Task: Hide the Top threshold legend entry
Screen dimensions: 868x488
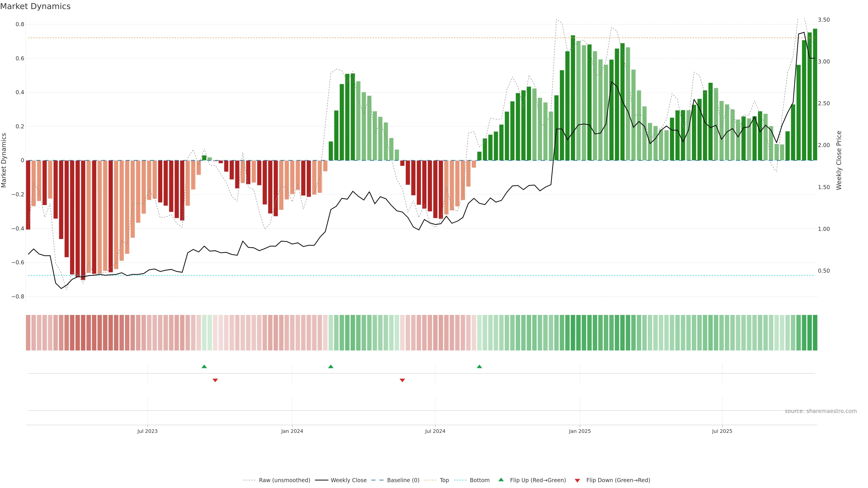Action: [x=444, y=480]
